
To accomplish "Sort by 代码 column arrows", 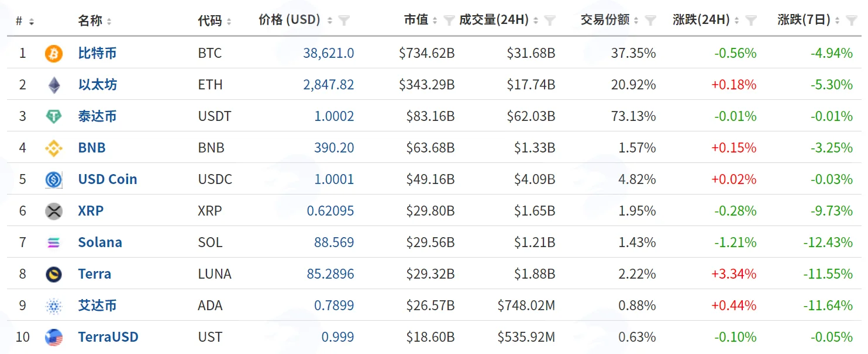I will pyautogui.click(x=229, y=22).
